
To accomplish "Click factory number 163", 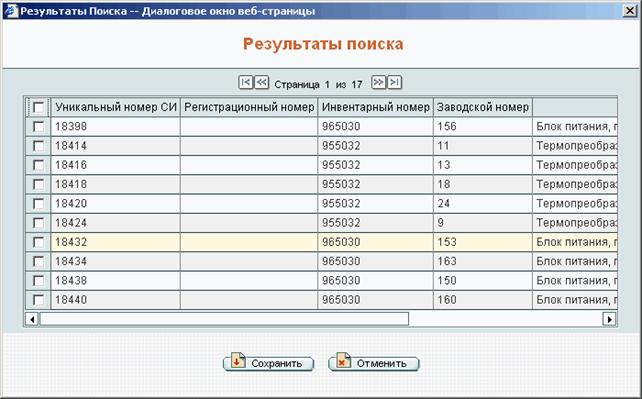I will (x=483, y=261).
